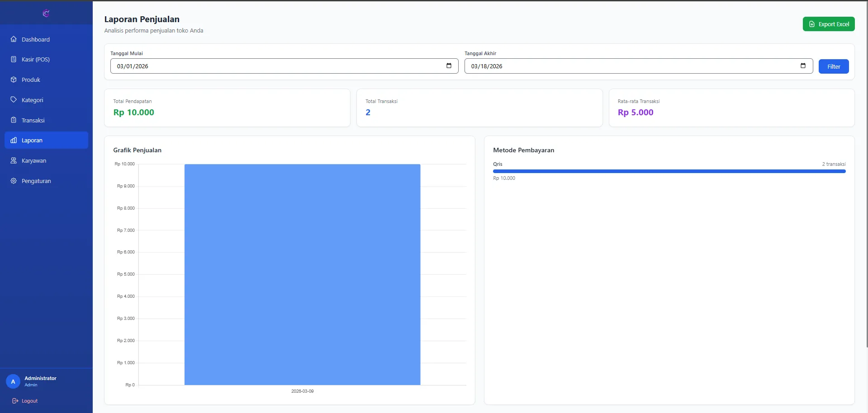Click the Administrator avatar circle
This screenshot has width=868, height=413.
(13, 381)
